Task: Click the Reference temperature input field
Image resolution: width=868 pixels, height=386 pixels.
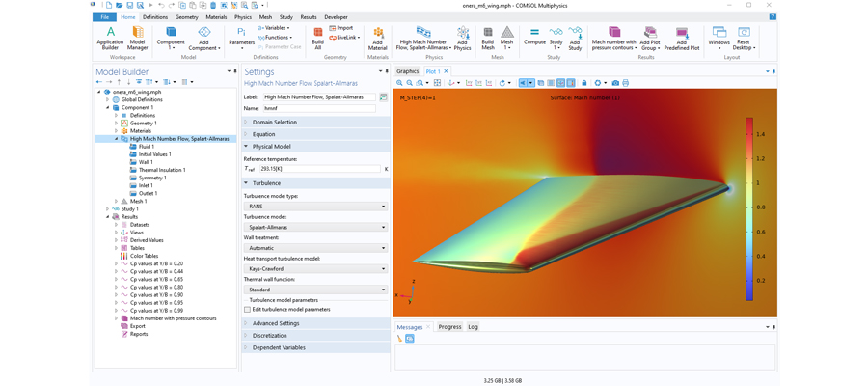Action: [x=319, y=169]
